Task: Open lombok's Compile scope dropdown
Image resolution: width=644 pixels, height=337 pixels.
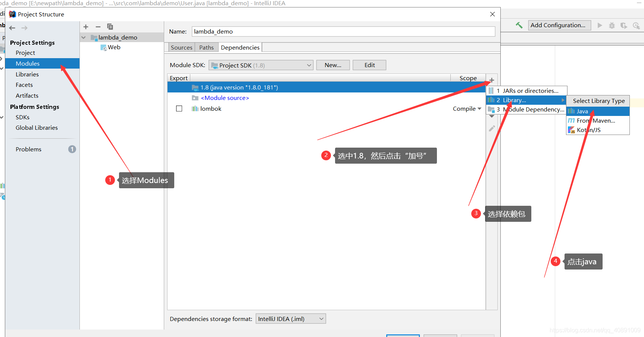Action: pyautogui.click(x=467, y=109)
